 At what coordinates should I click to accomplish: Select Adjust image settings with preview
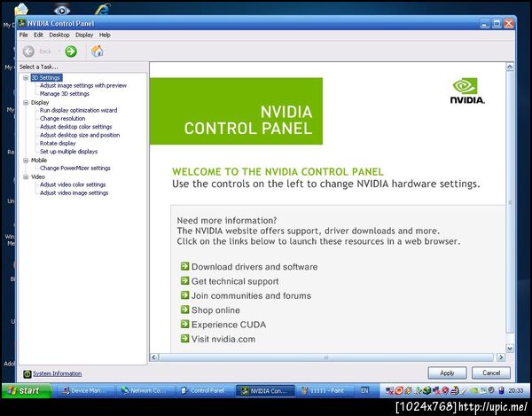point(83,85)
